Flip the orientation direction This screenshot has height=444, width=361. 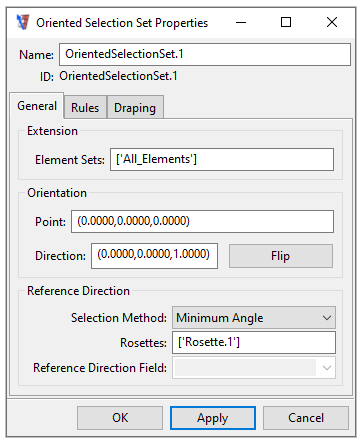(x=281, y=256)
